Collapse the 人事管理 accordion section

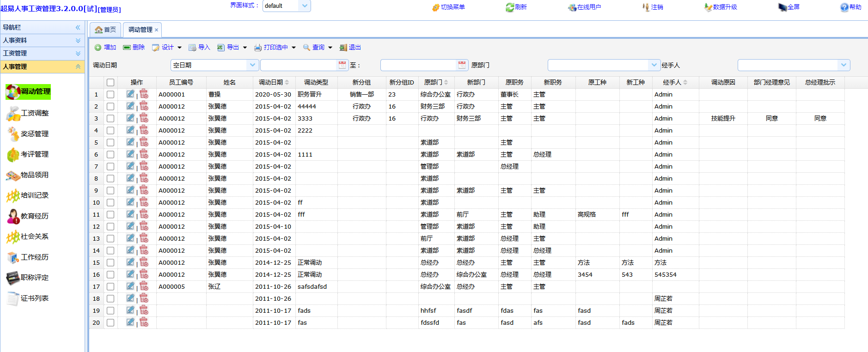78,67
